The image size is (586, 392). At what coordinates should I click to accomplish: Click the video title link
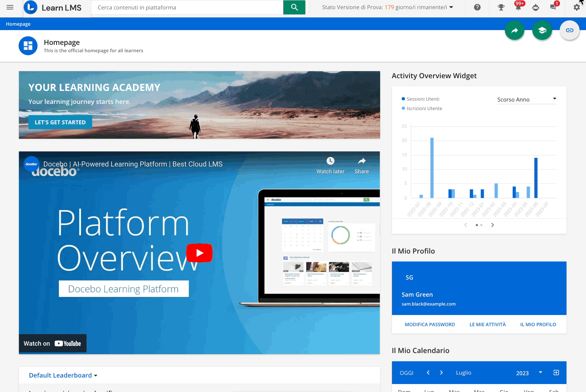point(133,164)
